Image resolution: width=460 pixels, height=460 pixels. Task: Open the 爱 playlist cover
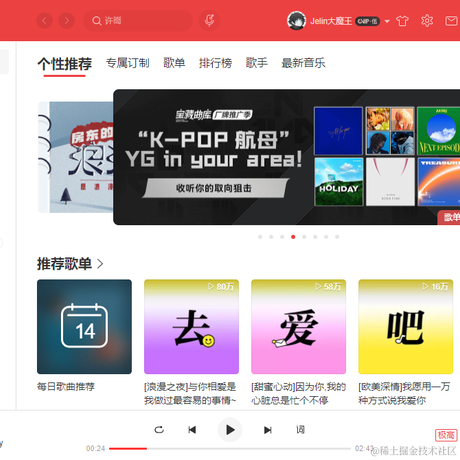click(x=298, y=326)
